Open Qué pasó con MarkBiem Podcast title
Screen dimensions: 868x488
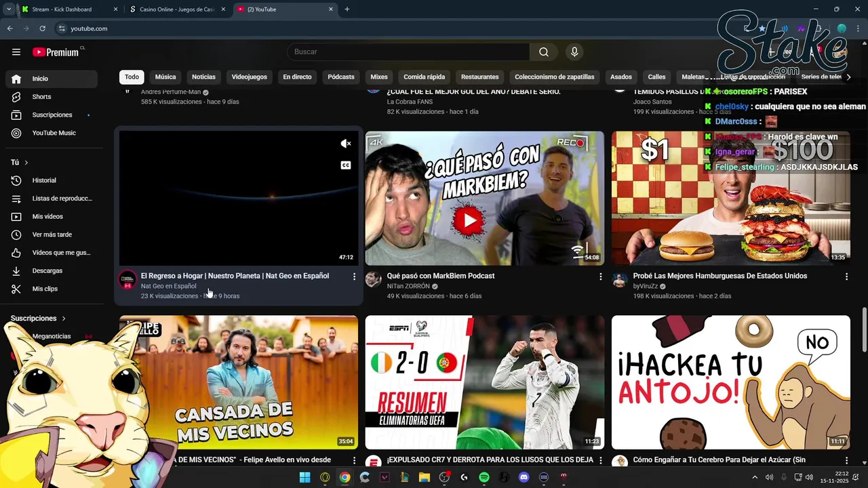[x=441, y=276]
